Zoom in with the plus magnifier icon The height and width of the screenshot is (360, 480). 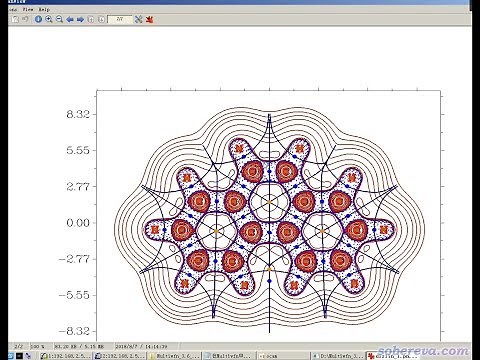click(49, 19)
